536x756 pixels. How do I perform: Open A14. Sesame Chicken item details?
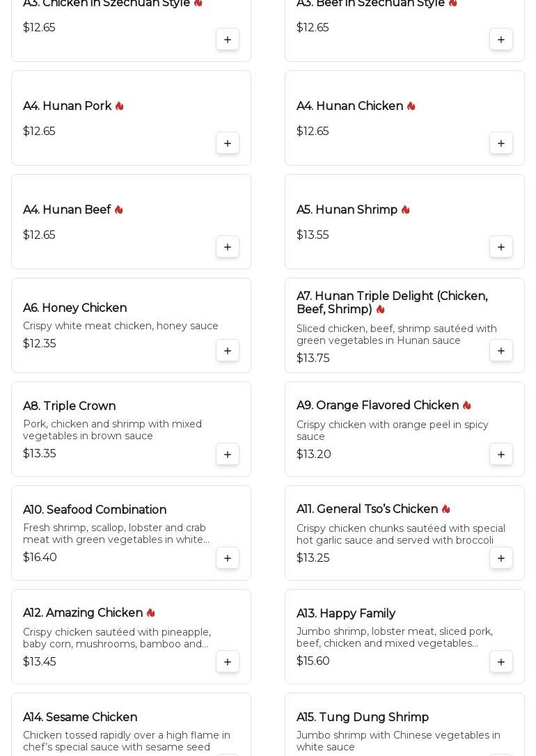[80, 717]
